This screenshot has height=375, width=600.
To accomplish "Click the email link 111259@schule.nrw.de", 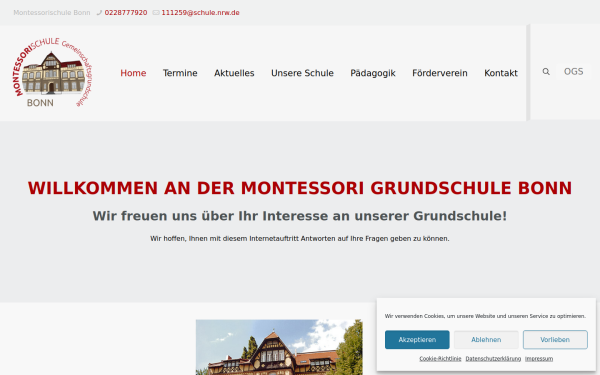I will point(201,13).
